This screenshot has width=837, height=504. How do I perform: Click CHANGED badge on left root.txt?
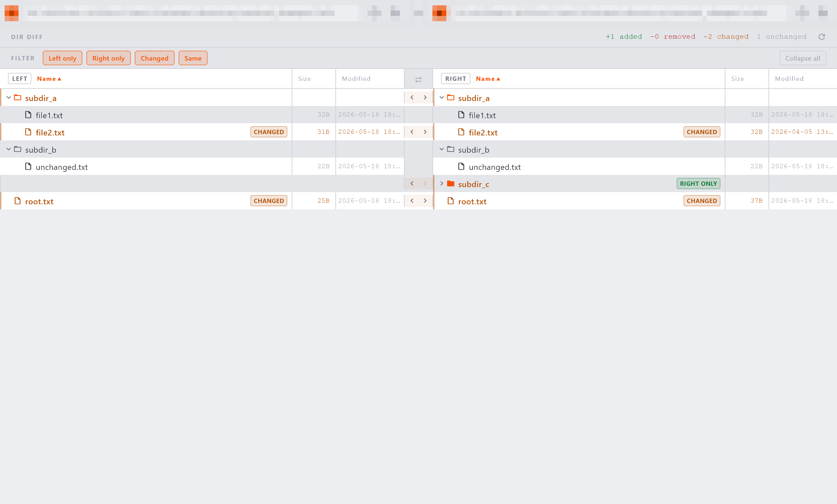269,201
